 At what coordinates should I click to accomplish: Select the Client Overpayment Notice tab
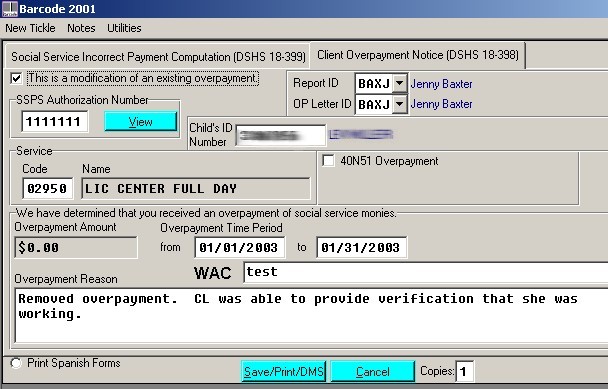click(x=418, y=55)
